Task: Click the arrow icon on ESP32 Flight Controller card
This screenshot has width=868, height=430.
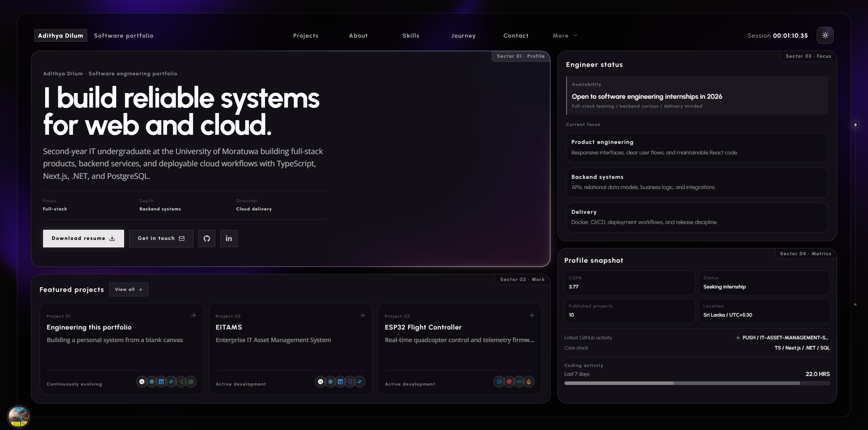Action: (x=531, y=315)
